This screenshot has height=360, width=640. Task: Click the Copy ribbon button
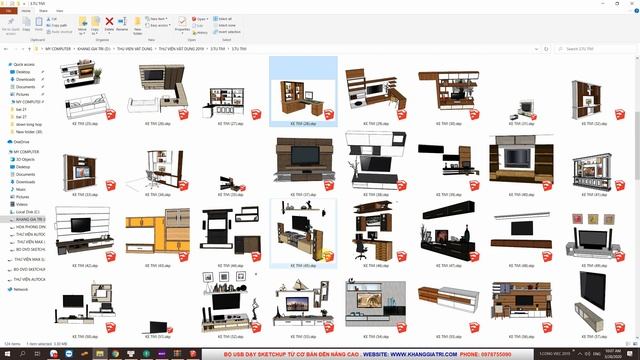(x=26, y=24)
